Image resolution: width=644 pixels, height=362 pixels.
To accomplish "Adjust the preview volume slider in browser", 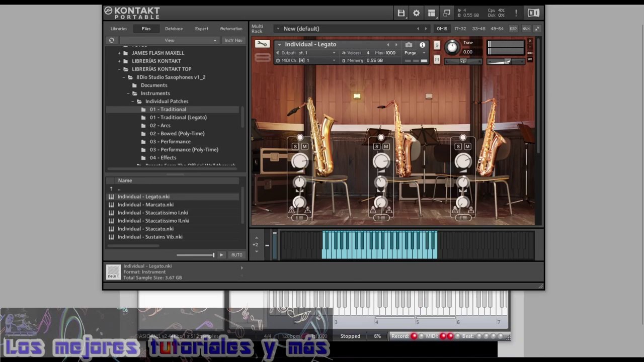I will coord(195,255).
